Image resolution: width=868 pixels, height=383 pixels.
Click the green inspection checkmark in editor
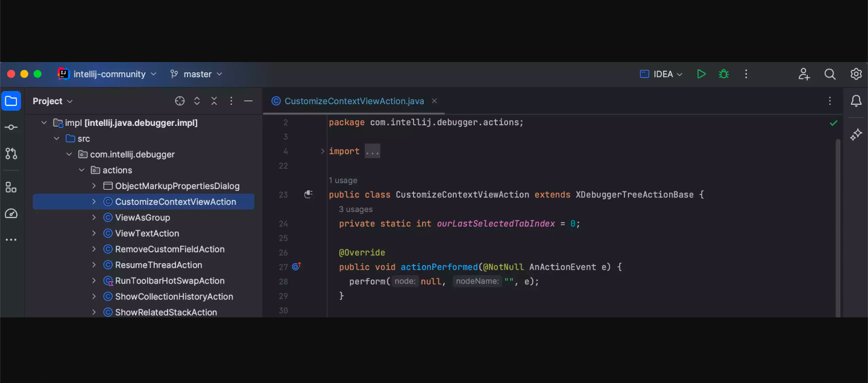(x=834, y=123)
